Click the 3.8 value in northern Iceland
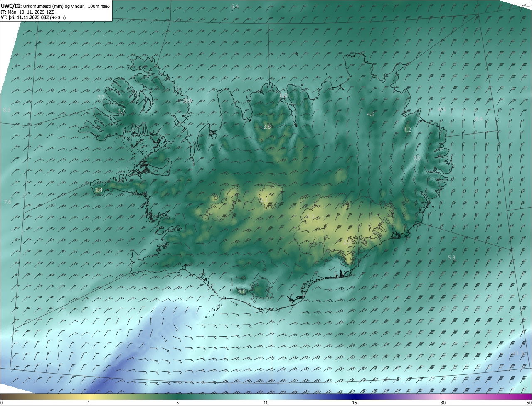532x406 pixels. (x=267, y=127)
